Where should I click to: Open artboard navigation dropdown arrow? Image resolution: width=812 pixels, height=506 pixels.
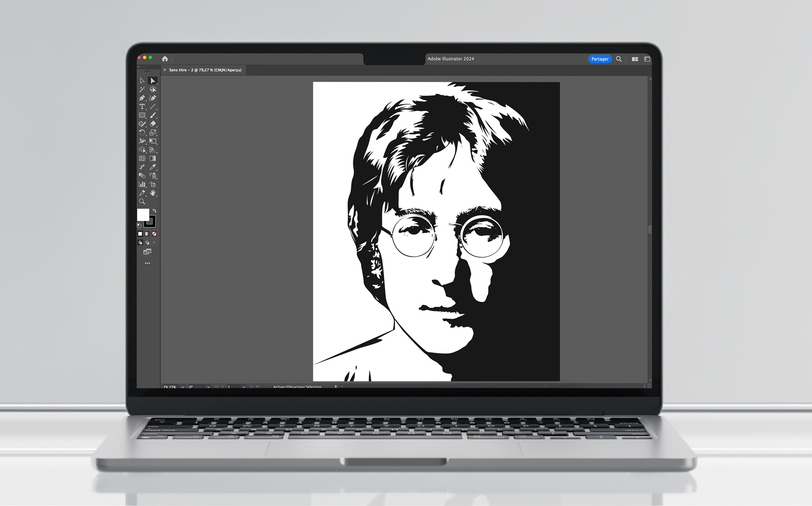tap(244, 387)
